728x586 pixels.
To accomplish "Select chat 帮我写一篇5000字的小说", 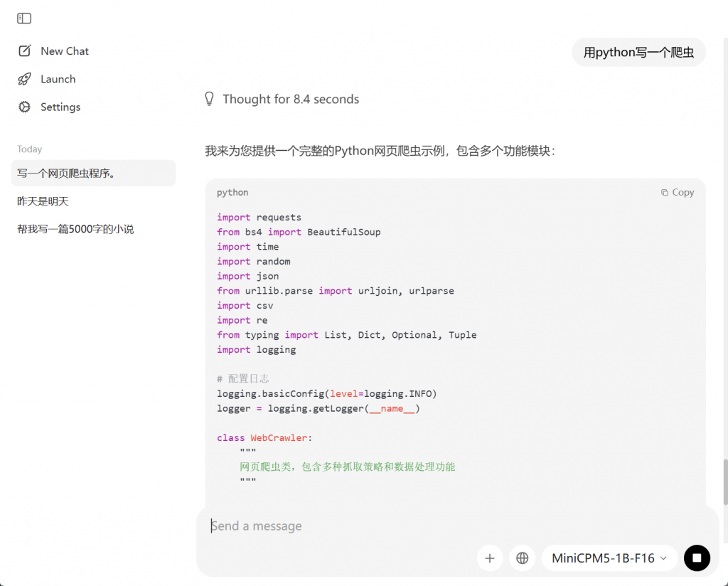I will coord(93,229).
